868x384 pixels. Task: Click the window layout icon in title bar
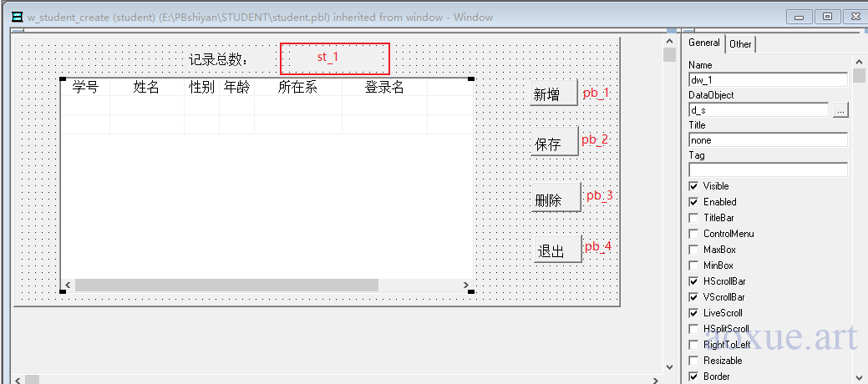[18, 17]
